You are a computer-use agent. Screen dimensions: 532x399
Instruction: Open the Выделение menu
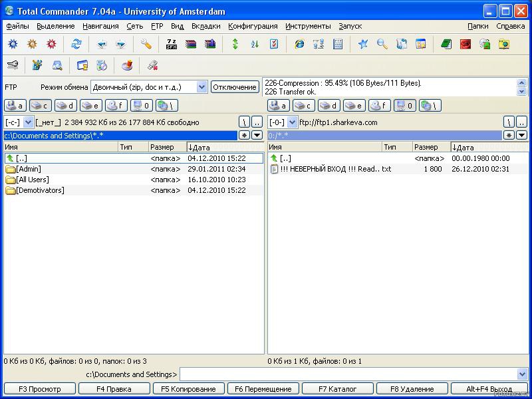tap(56, 26)
